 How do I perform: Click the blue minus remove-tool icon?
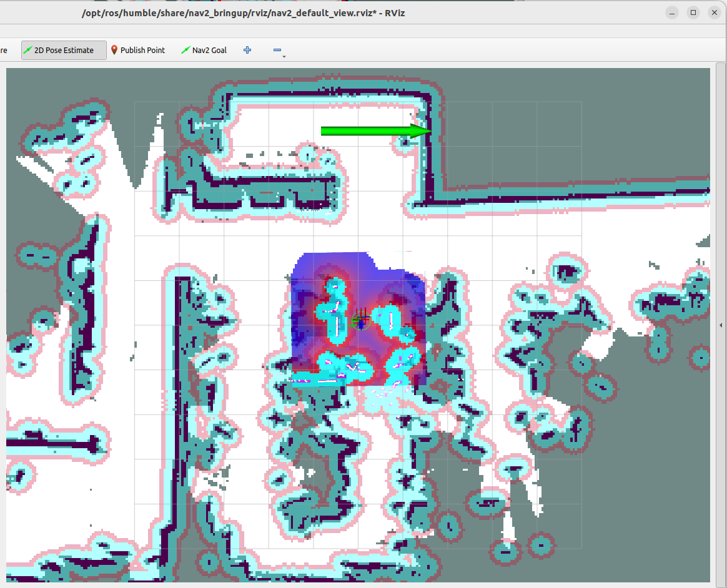(277, 51)
